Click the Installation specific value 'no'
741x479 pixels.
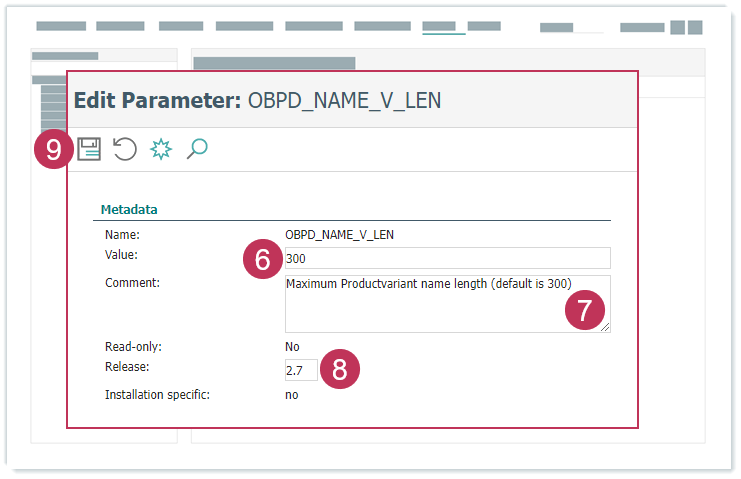(291, 394)
